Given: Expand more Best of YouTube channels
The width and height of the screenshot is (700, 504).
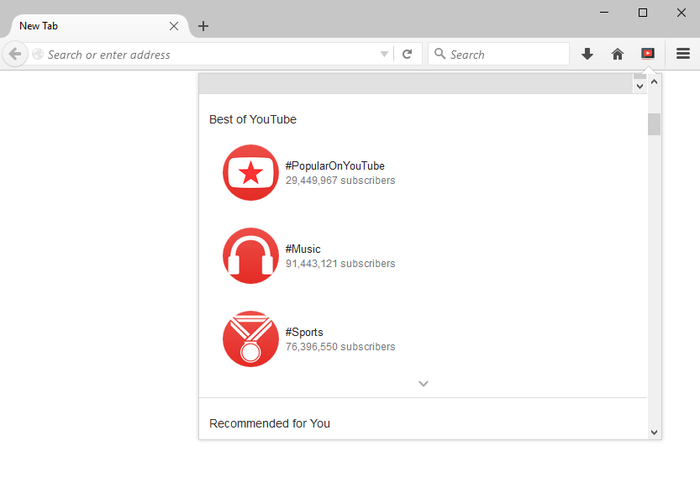Looking at the screenshot, I should click(x=423, y=383).
